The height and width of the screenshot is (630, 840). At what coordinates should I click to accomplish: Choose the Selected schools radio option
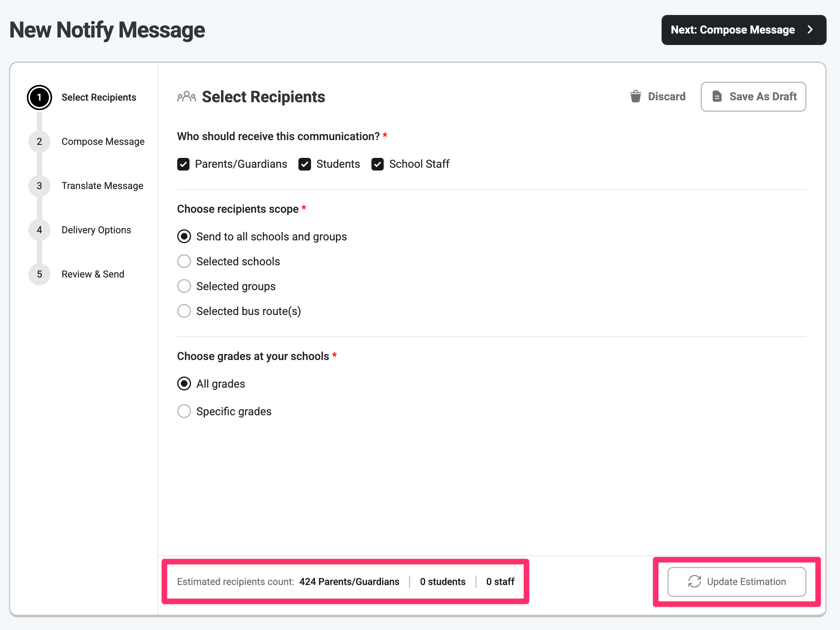pyautogui.click(x=184, y=261)
